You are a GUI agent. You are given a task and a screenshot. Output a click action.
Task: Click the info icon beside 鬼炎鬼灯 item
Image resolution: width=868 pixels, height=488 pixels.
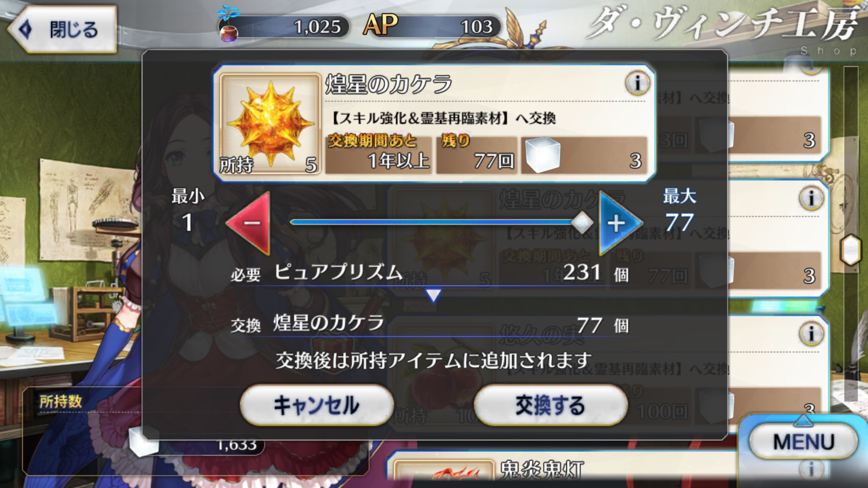(811, 469)
